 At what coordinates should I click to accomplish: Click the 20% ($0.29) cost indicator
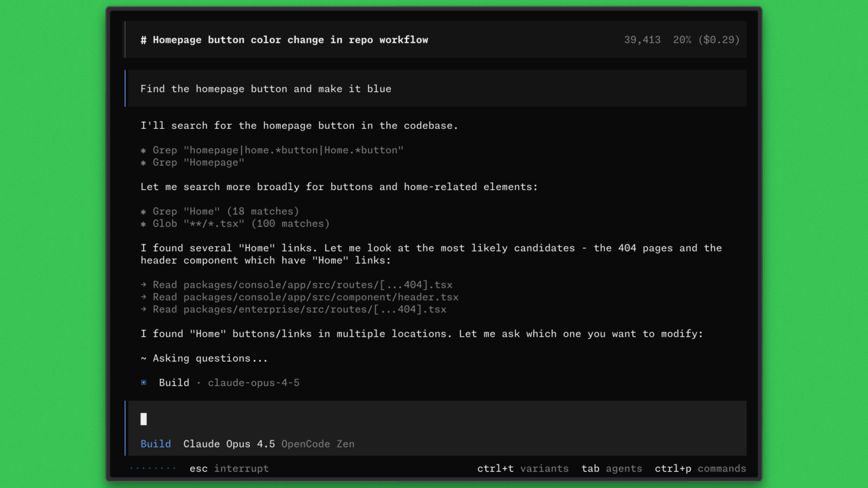coord(706,40)
